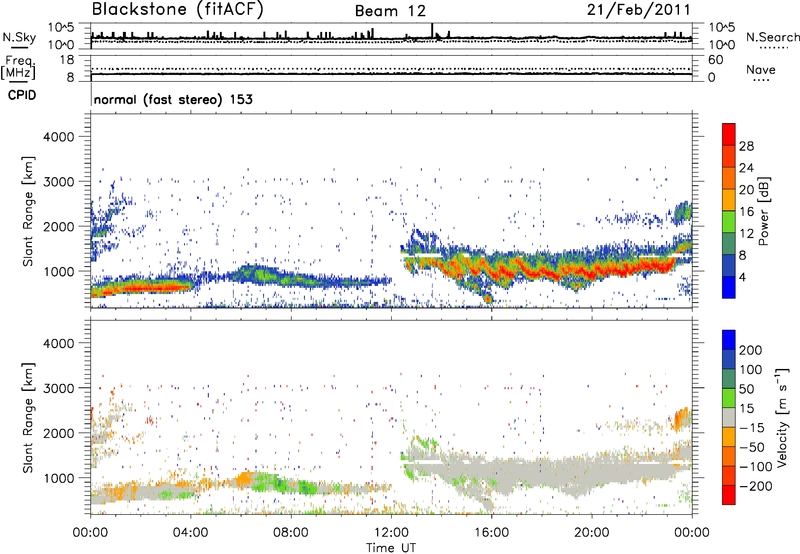Click the "16" tick on Power color bar
This screenshot has width=800, height=554.
[746, 212]
